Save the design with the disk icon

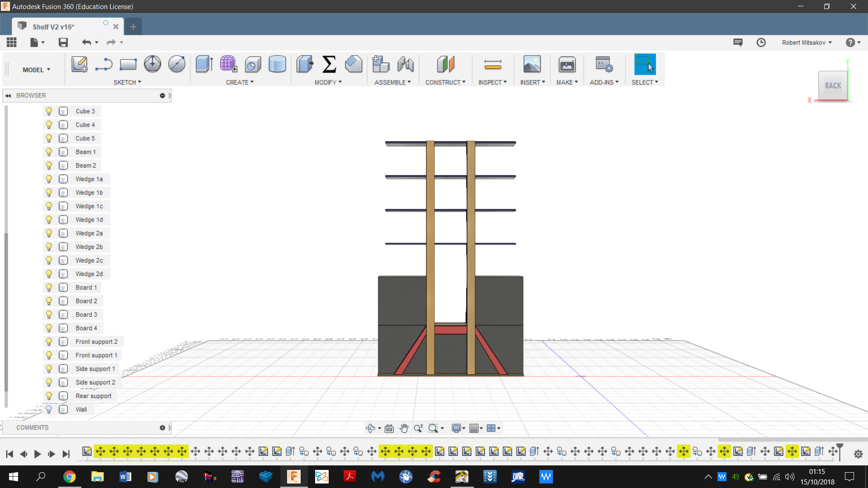(63, 42)
